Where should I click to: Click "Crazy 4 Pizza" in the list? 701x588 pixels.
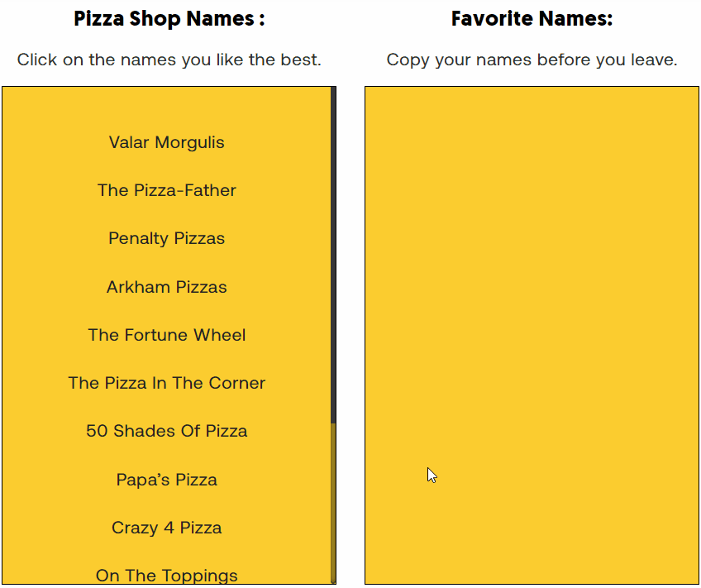[166, 527]
